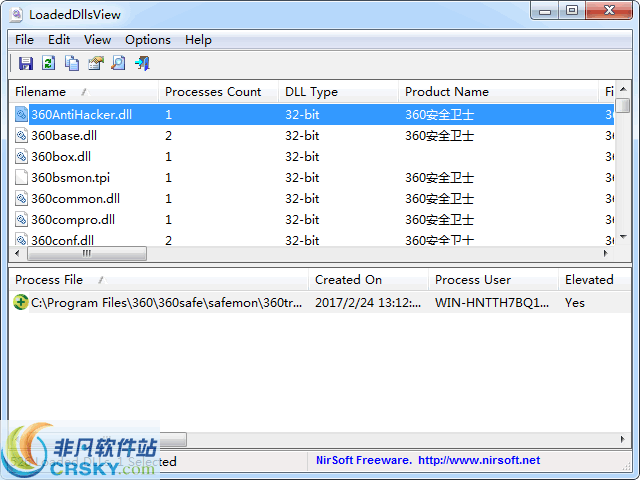Viewport: 640px width, 480px height.
Task: Sort by Product Name column header
Action: point(498,91)
